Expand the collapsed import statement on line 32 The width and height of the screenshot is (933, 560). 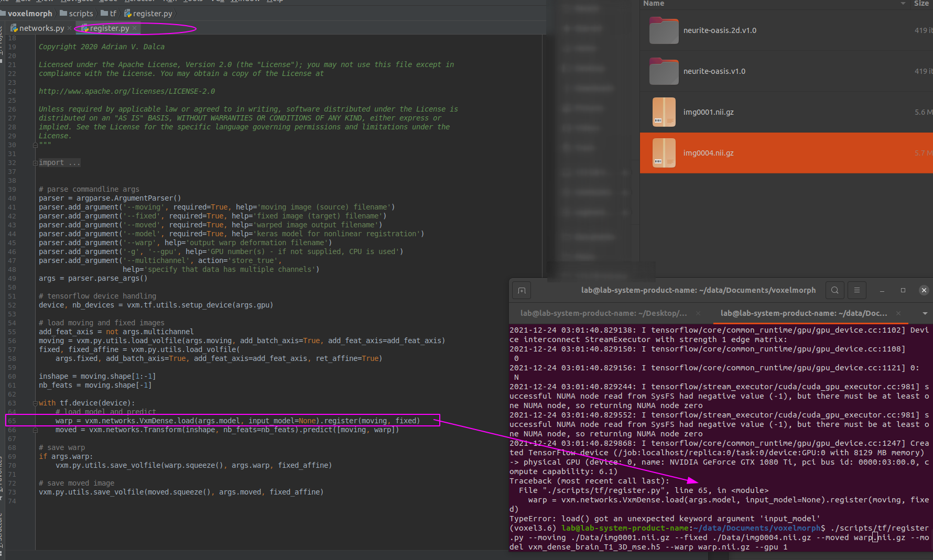tap(35, 162)
